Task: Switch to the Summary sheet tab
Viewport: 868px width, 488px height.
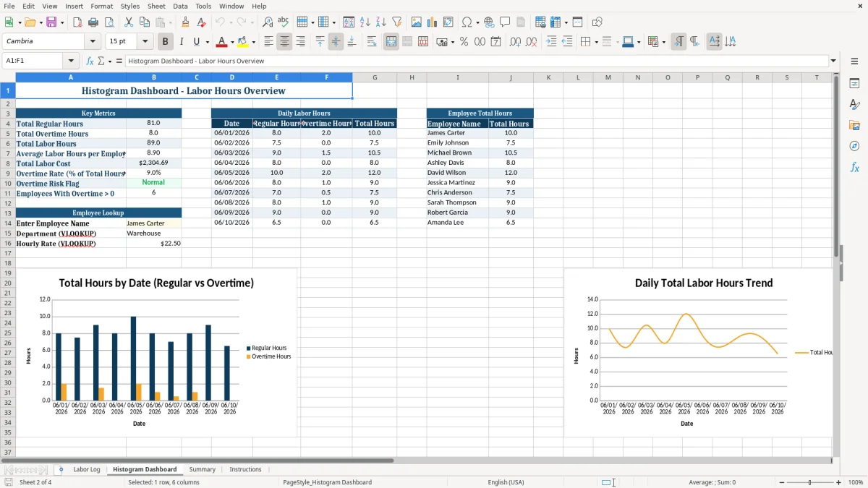Action: [203, 469]
